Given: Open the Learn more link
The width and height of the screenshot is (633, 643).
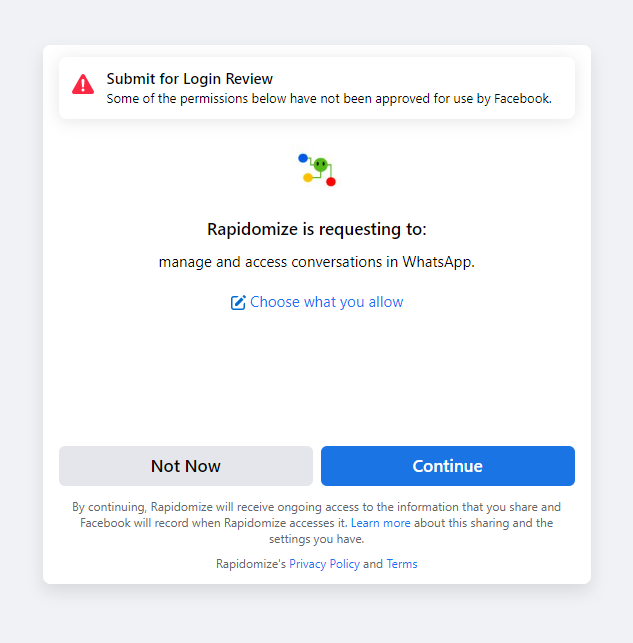Looking at the screenshot, I should click(x=380, y=523).
